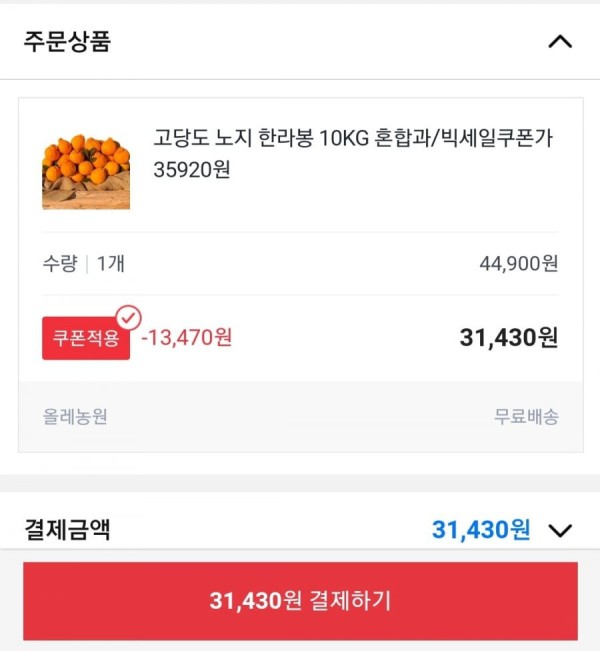
Task: Tap the red check mark on the coupon badge
Action: coord(129,318)
